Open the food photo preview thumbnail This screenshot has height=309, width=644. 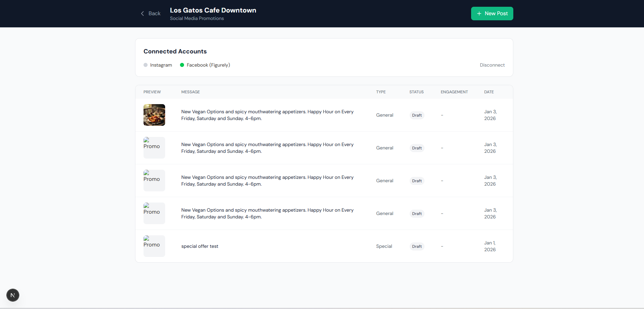[154, 115]
